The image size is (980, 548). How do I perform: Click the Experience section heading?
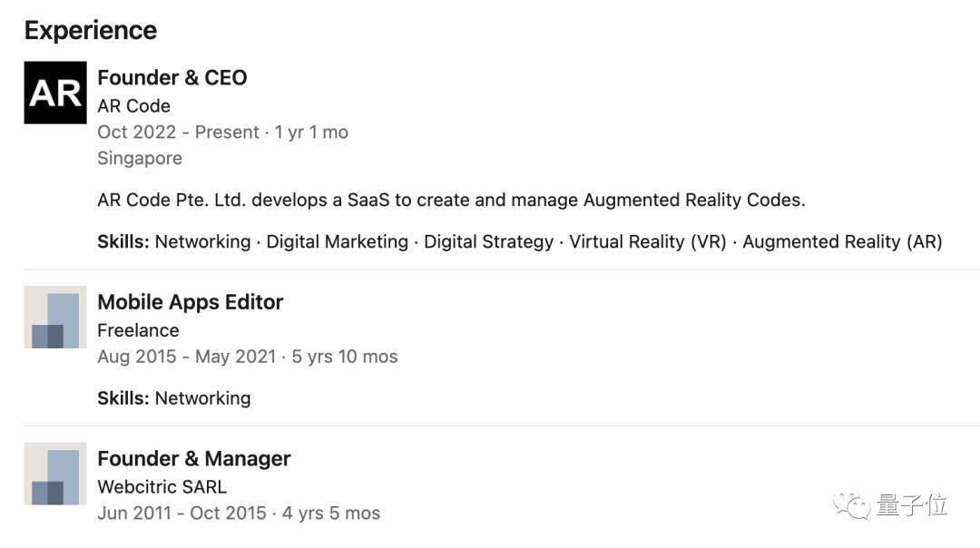pos(91,30)
